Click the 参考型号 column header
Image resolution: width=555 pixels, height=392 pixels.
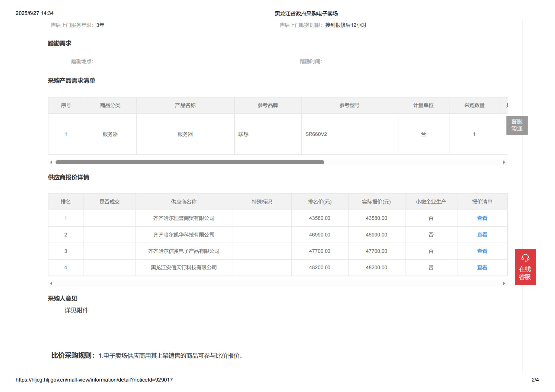(349, 105)
